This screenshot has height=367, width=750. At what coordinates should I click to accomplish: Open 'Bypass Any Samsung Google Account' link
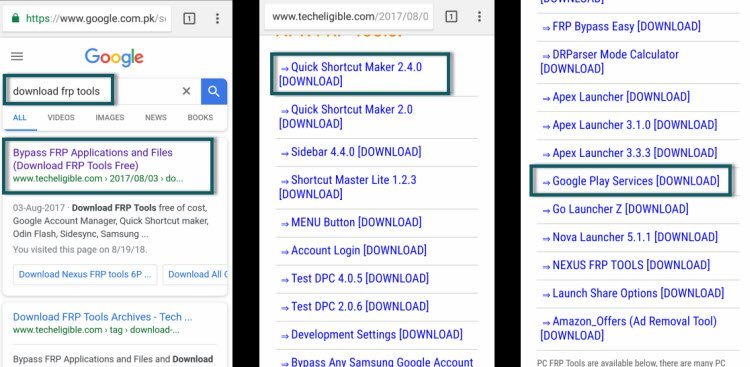(x=376, y=362)
